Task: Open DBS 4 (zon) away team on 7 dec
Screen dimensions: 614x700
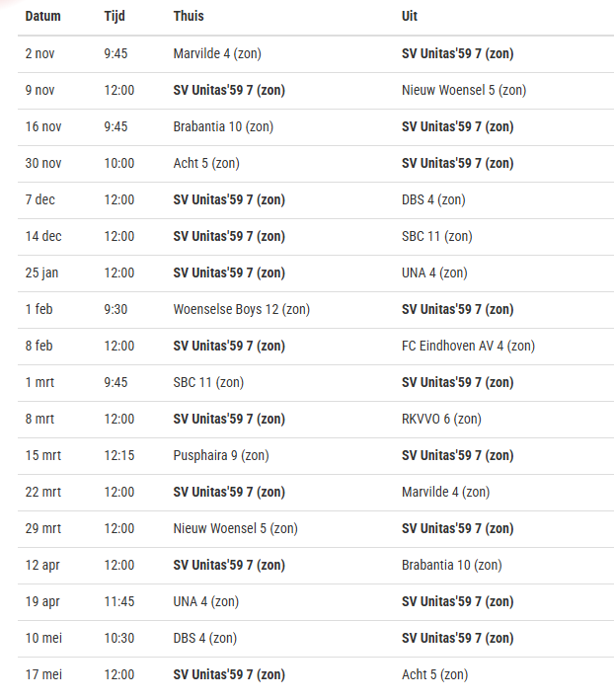Action: 433,200
